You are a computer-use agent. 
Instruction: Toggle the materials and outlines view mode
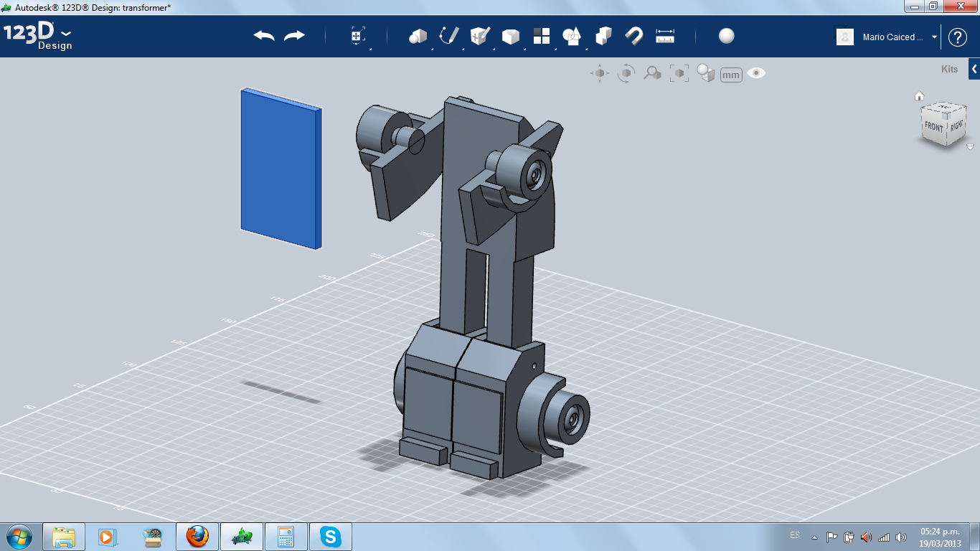pos(706,73)
